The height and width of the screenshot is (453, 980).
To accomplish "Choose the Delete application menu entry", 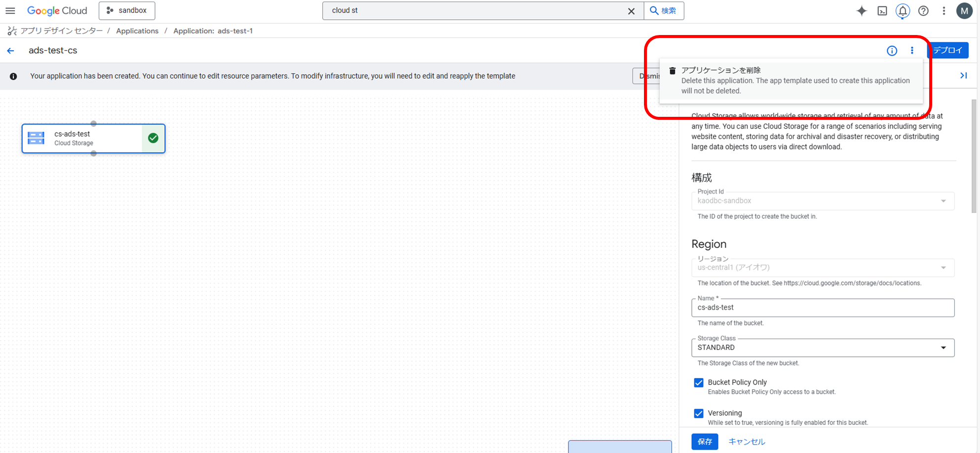I will click(x=791, y=80).
